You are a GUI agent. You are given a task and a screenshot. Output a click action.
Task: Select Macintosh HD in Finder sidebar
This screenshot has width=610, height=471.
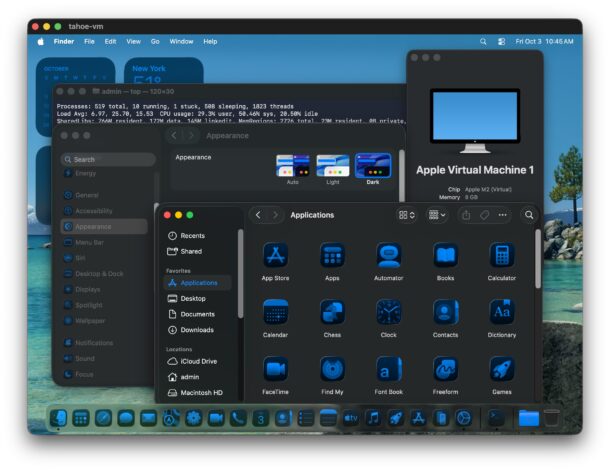(x=198, y=393)
